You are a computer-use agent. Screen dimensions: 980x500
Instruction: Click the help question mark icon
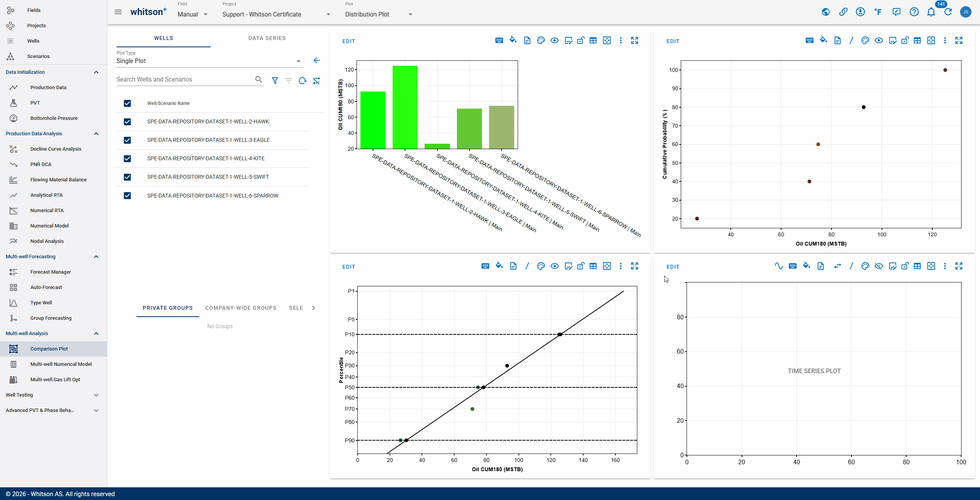(914, 12)
